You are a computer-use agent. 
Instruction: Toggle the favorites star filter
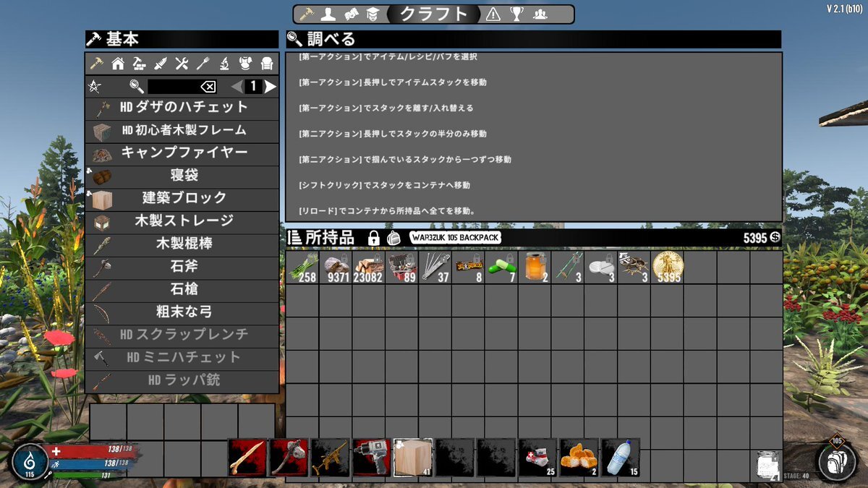[94, 87]
